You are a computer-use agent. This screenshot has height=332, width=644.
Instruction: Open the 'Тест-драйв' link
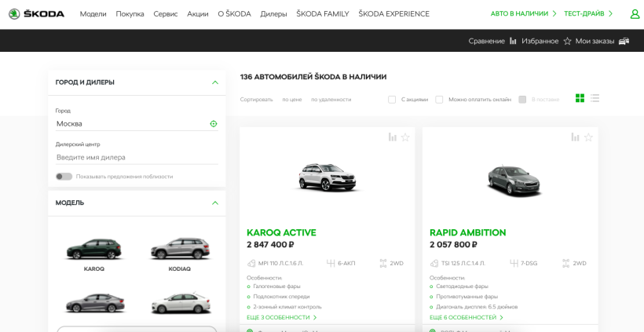[588, 13]
